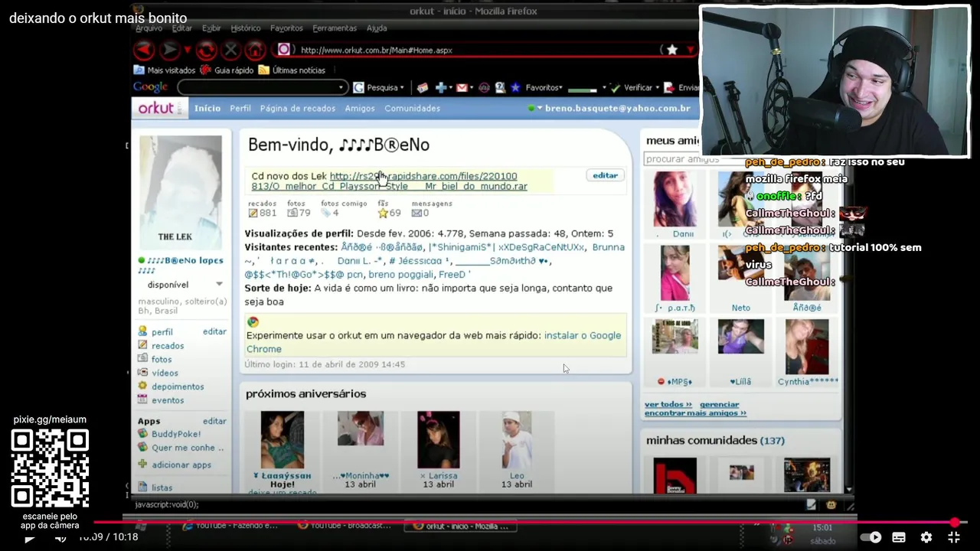The height and width of the screenshot is (551, 980).
Task: Click Larissa's birthday photo thumbnail
Action: pyautogui.click(x=439, y=440)
